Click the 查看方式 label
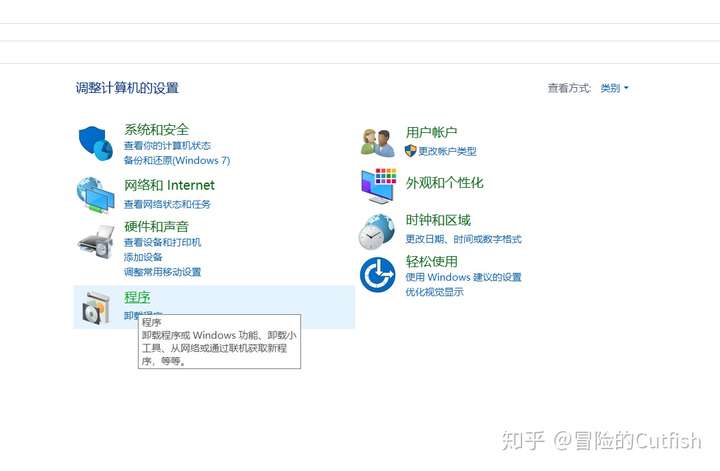 [x=569, y=88]
